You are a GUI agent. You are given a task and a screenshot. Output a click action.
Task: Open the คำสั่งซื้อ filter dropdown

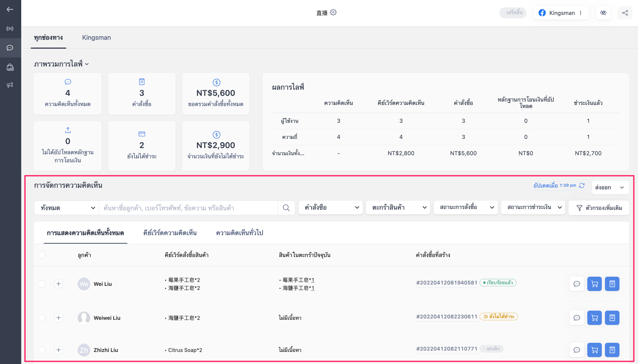click(330, 207)
